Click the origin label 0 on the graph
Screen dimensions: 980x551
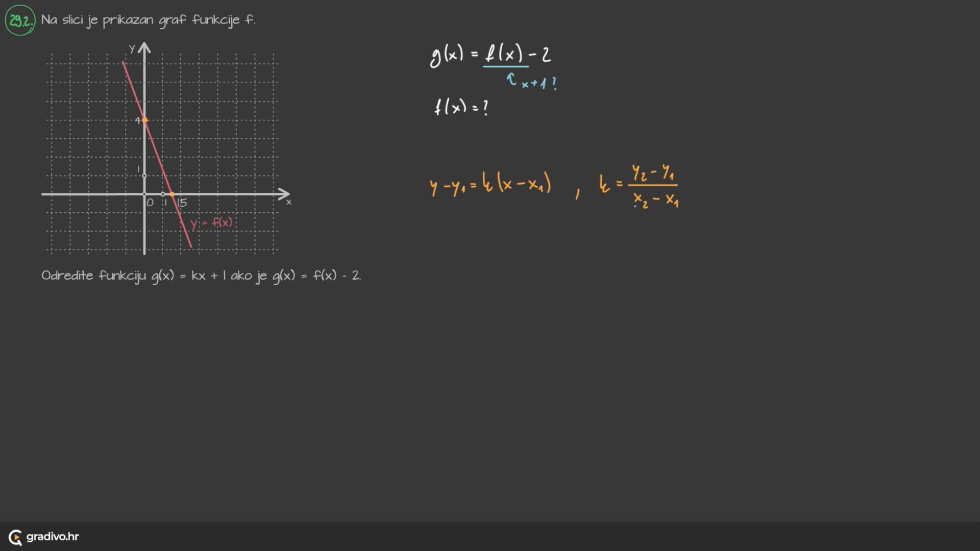150,203
